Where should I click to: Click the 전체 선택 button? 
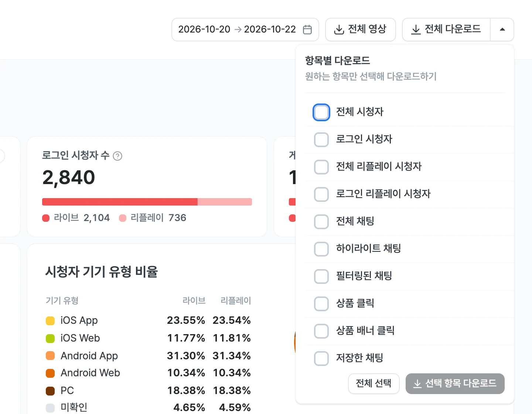(x=374, y=384)
